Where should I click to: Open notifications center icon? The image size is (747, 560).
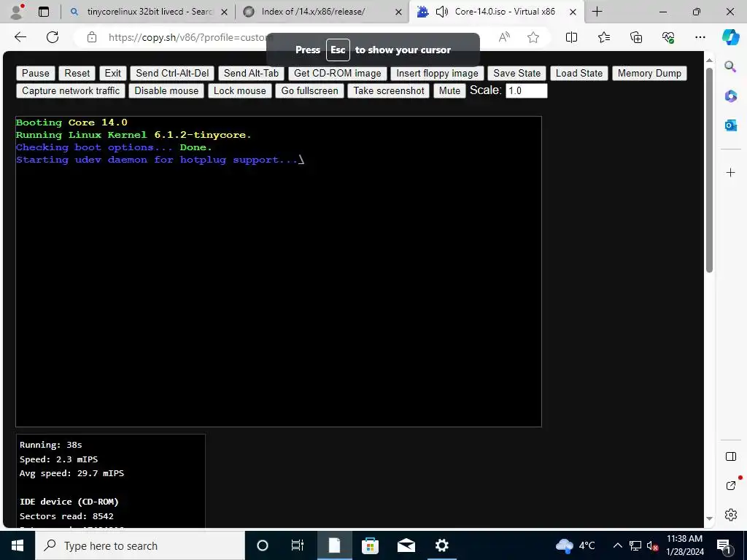(723, 545)
